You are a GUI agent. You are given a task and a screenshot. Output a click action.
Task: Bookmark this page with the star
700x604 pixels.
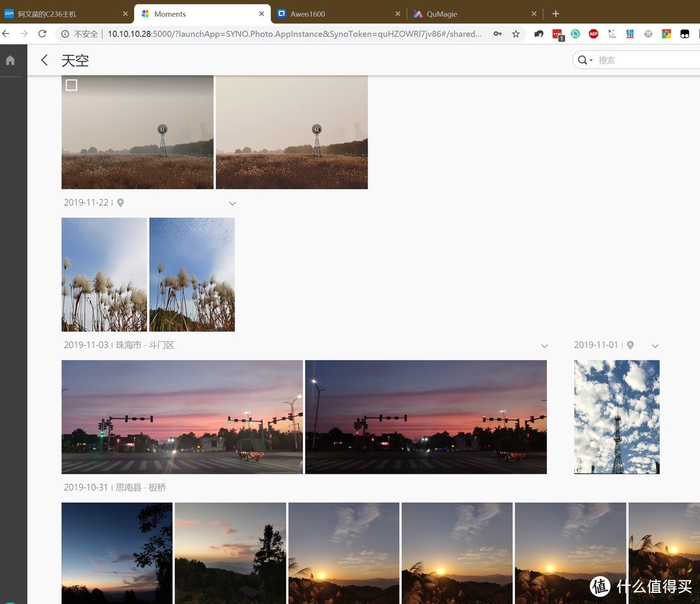[516, 34]
